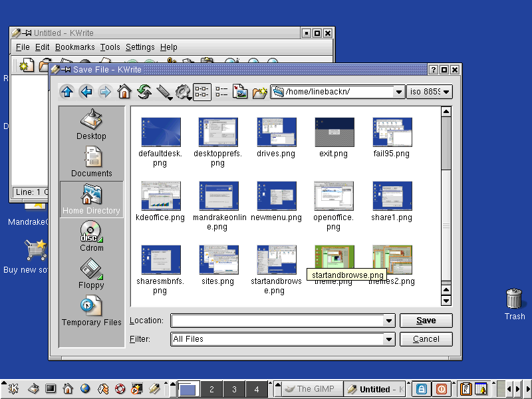Toggle the file preview pane button
The image size is (532, 399).
pyautogui.click(x=240, y=92)
